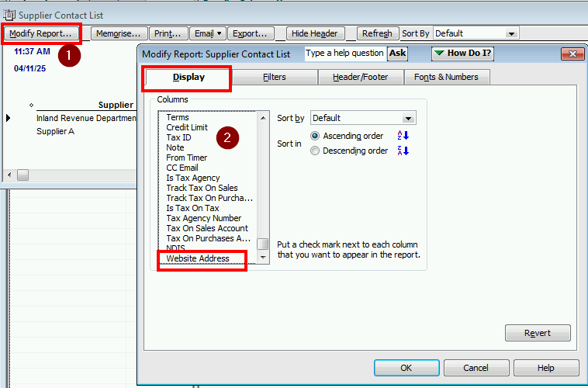Screen dimensions: 588x388
Task: Click the Help button
Action: pos(545,368)
